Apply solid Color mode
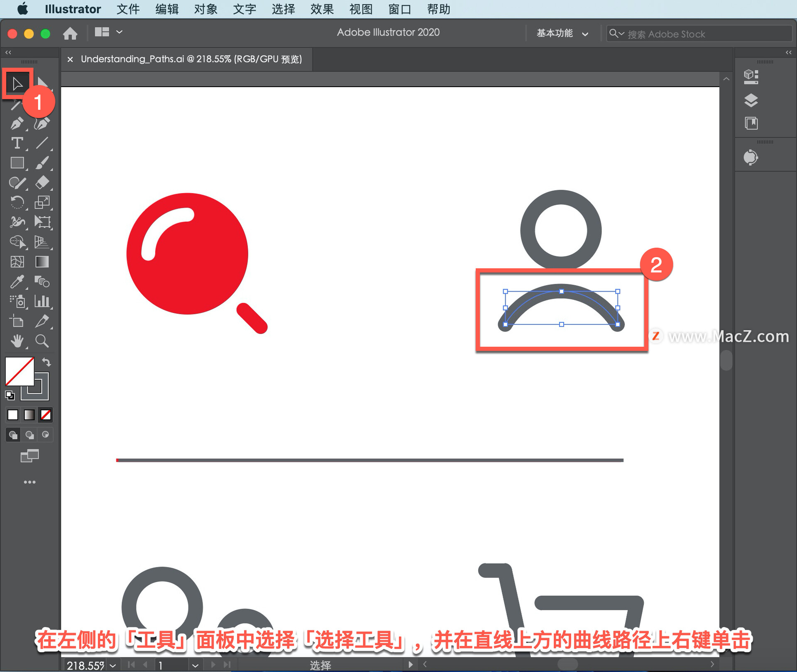 point(13,414)
